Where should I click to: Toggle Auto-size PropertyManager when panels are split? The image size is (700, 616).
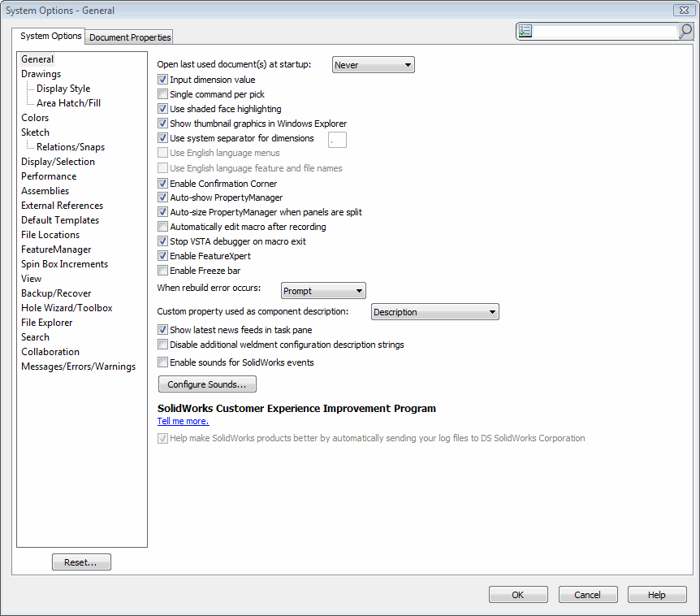point(162,212)
